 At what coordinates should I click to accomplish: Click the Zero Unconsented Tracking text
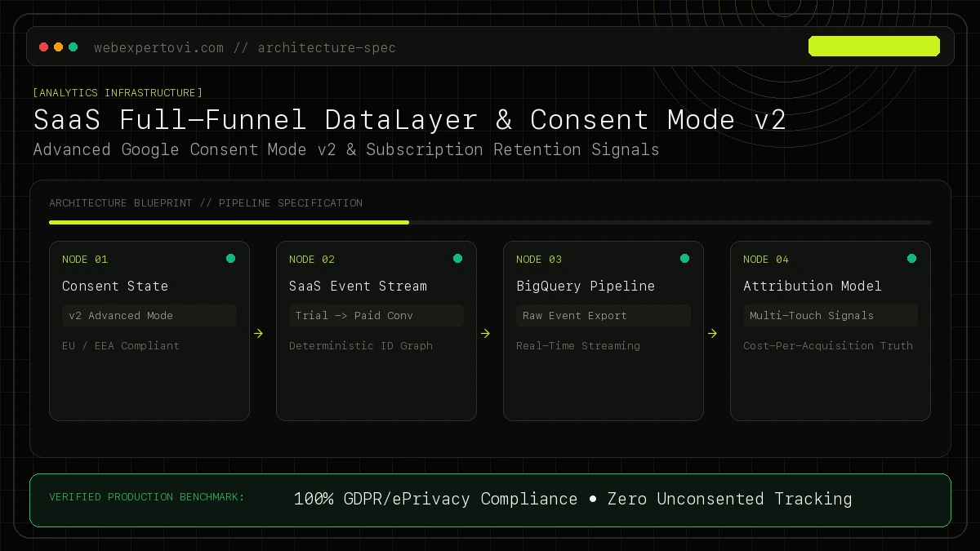[730, 499]
